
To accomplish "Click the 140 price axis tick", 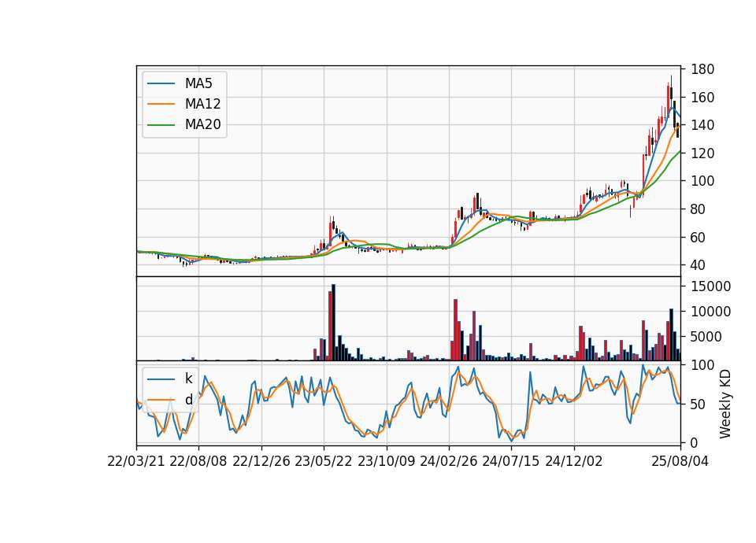I will [702, 125].
